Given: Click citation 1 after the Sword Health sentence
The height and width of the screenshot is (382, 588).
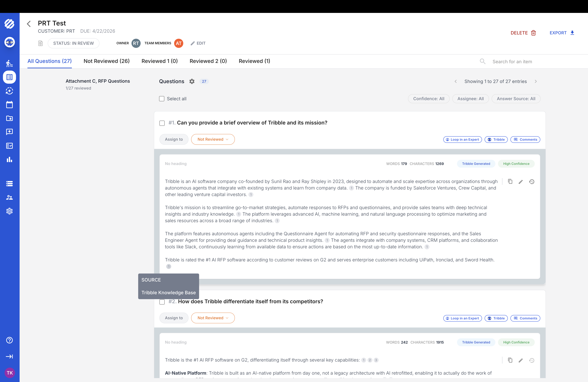Looking at the screenshot, I should pyautogui.click(x=169, y=266).
